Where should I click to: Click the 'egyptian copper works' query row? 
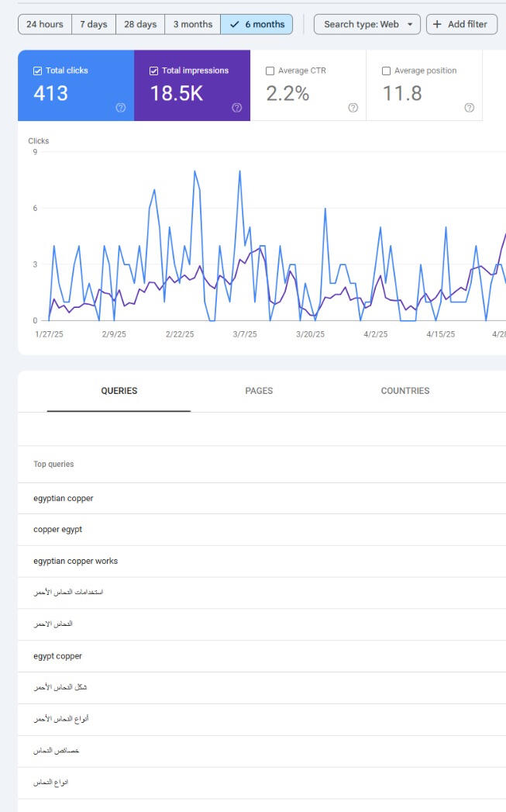coord(76,561)
